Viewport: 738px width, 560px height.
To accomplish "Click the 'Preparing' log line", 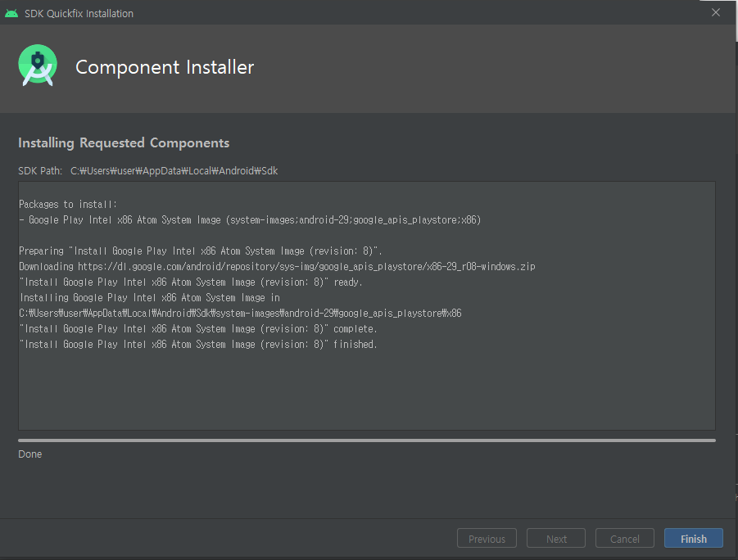I will pyautogui.click(x=200, y=251).
